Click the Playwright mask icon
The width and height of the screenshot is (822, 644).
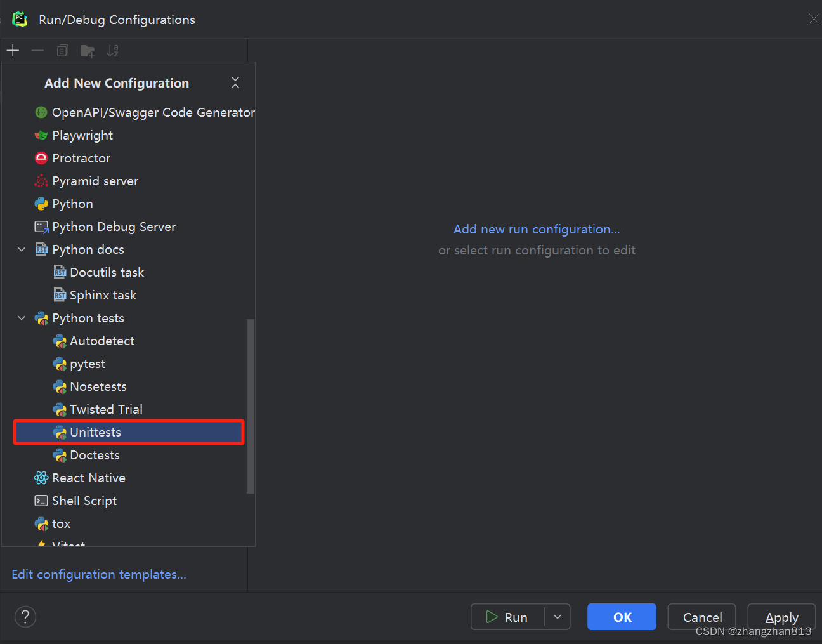(41, 135)
